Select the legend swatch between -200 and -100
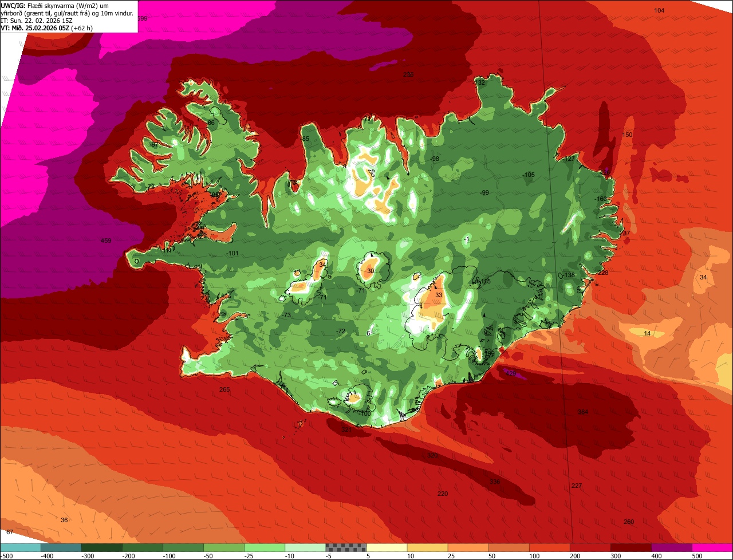This screenshot has height=560, width=733. (142, 547)
